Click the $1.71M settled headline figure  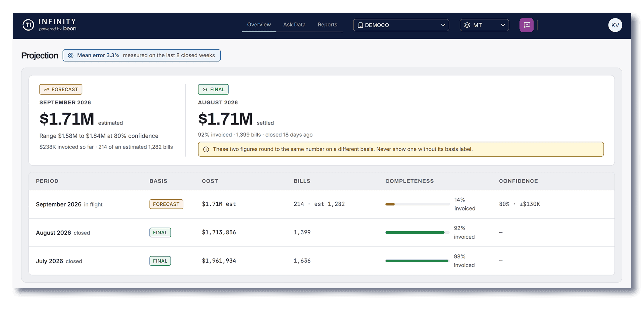pos(225,119)
